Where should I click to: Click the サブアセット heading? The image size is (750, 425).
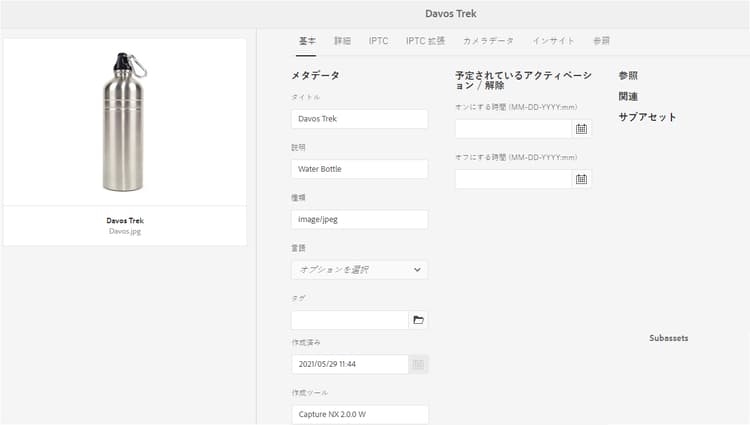click(647, 117)
